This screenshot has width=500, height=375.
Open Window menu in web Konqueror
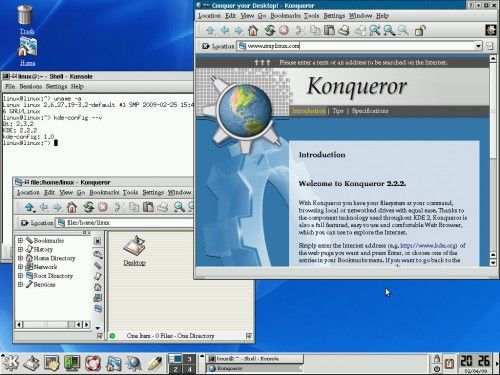(360, 16)
